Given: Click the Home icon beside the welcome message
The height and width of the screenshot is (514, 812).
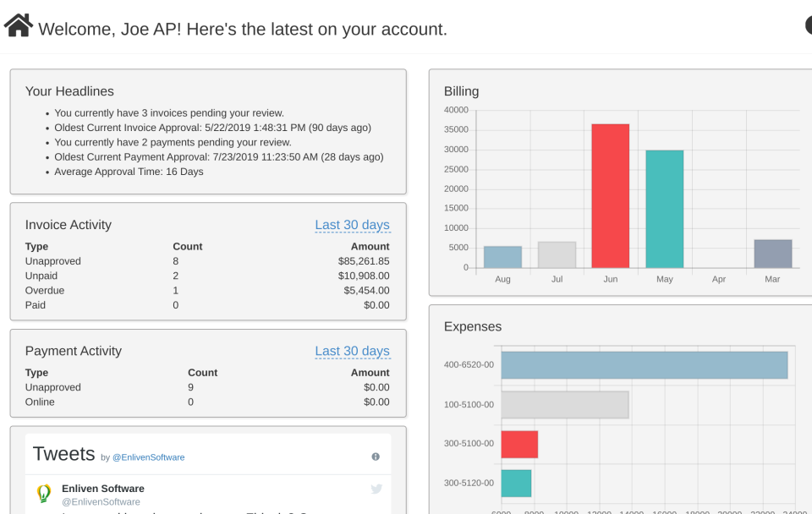Looking at the screenshot, I should pyautogui.click(x=19, y=25).
